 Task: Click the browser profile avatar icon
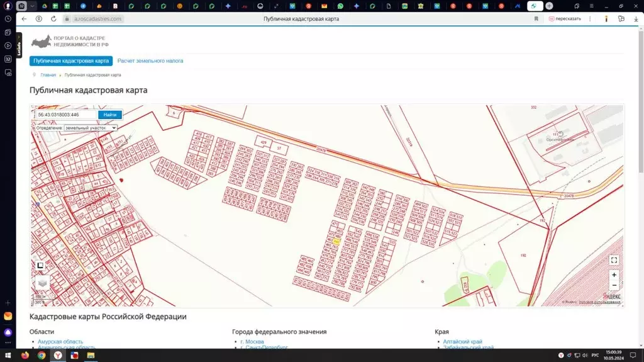(8, 6)
